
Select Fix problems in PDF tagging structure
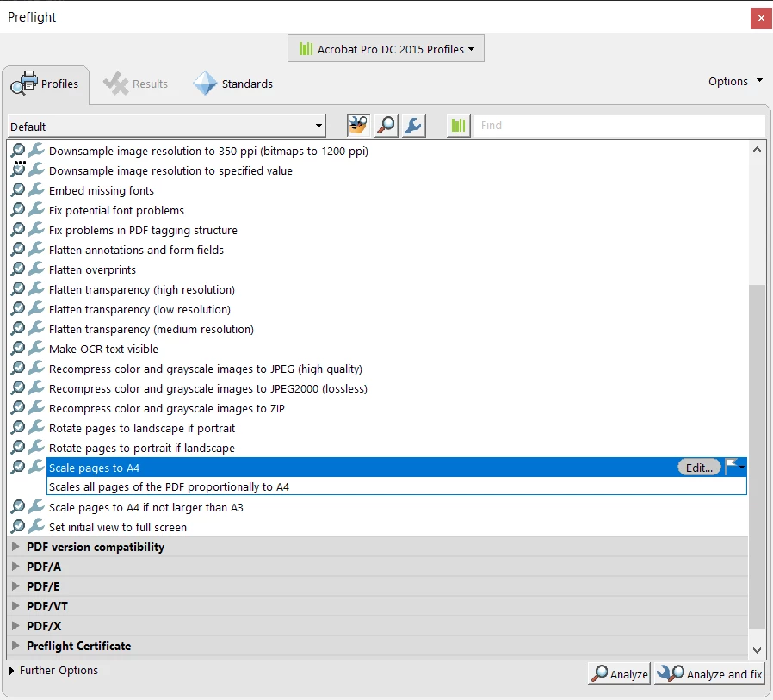(x=143, y=230)
